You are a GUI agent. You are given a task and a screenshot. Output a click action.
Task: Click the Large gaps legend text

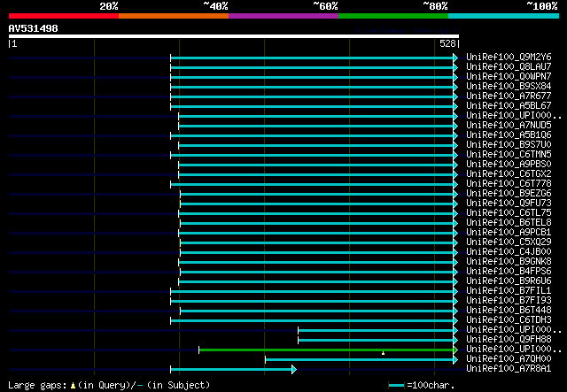point(109,385)
